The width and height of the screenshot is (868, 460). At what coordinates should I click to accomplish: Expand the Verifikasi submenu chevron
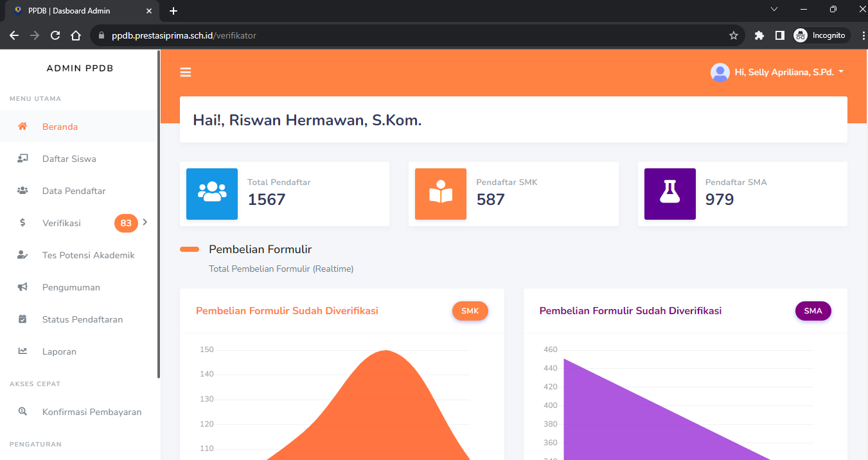pyautogui.click(x=145, y=222)
